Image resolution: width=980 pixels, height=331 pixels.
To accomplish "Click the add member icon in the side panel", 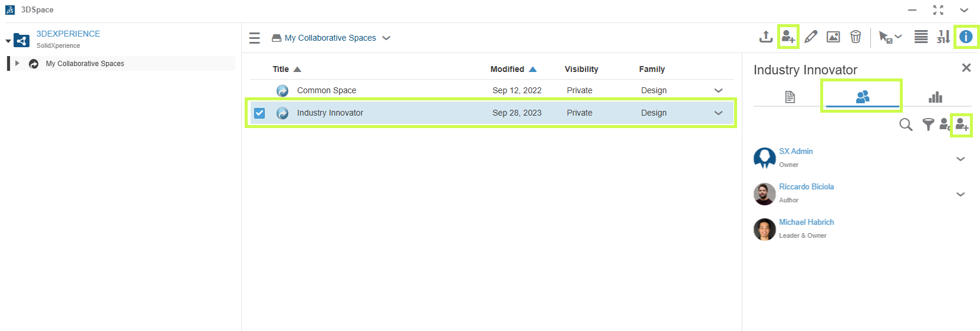I will [x=962, y=124].
